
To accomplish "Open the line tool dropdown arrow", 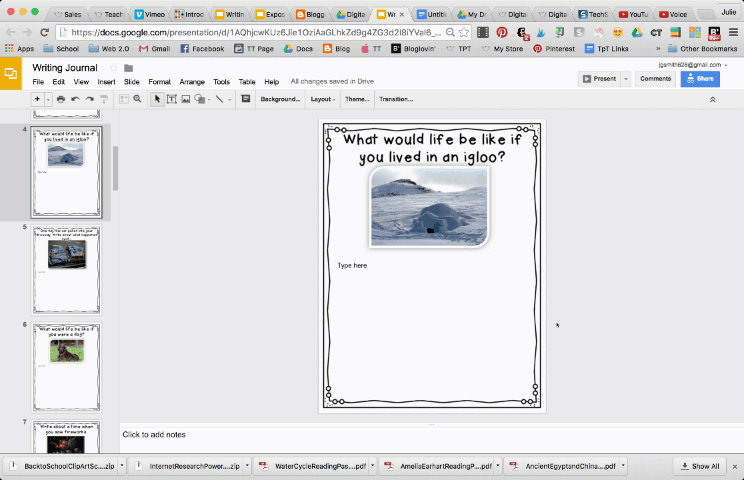I will [x=230, y=100].
